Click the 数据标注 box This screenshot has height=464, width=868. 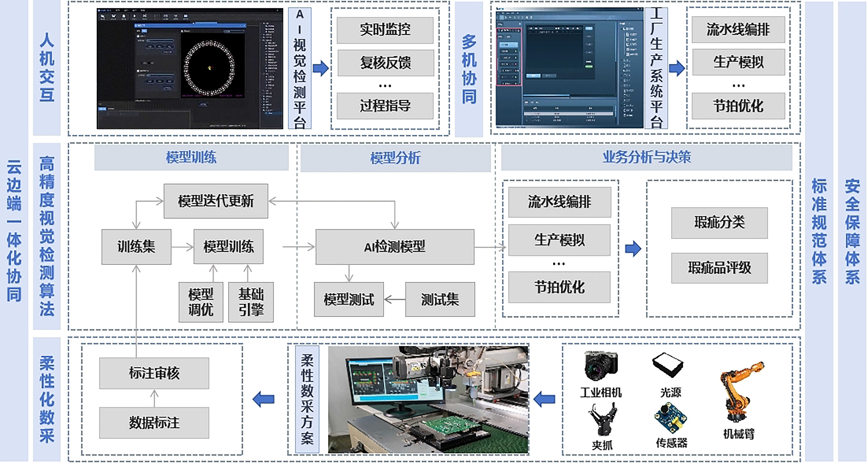click(154, 423)
